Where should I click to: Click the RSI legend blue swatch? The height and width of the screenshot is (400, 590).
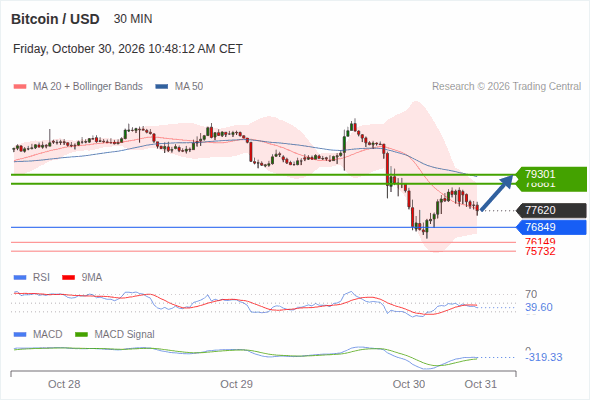click(x=20, y=278)
